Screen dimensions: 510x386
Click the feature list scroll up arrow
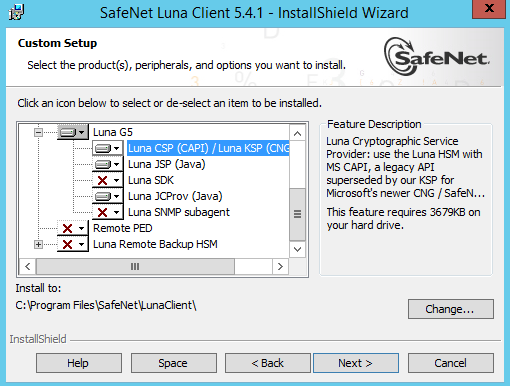[297, 134]
